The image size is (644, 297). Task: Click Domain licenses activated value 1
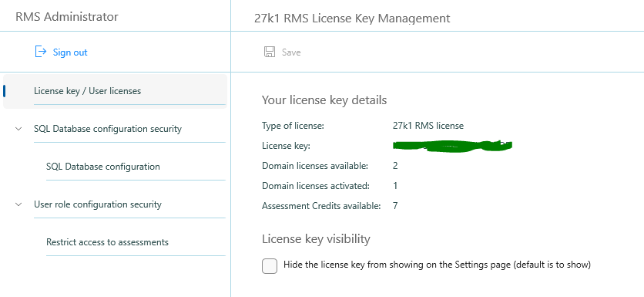(x=395, y=186)
